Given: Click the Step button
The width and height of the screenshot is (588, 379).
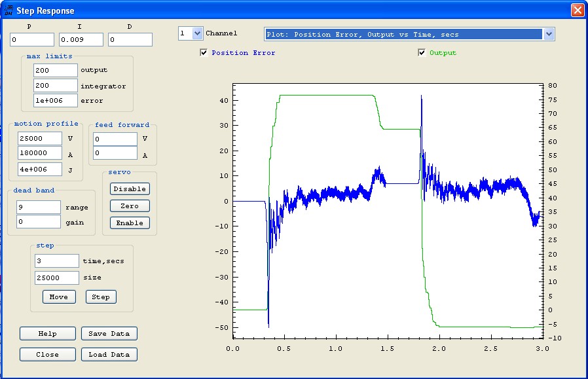Looking at the screenshot, I should [x=100, y=297].
